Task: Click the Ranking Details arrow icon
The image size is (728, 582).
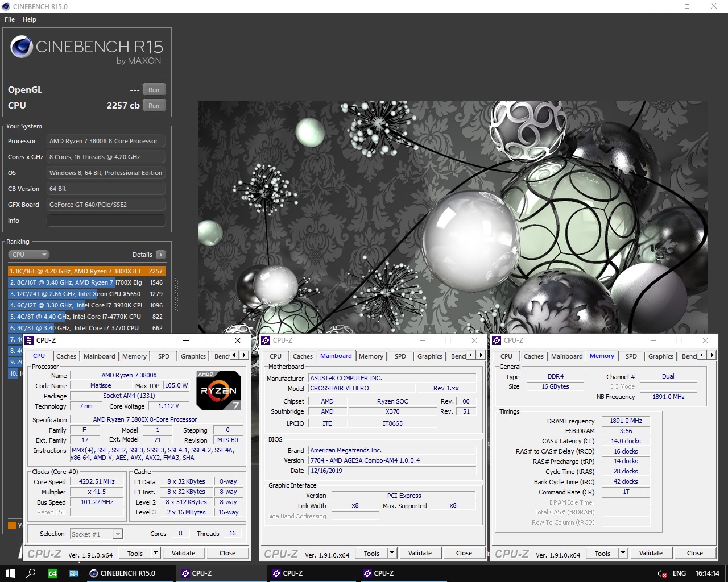Action: pyautogui.click(x=161, y=255)
